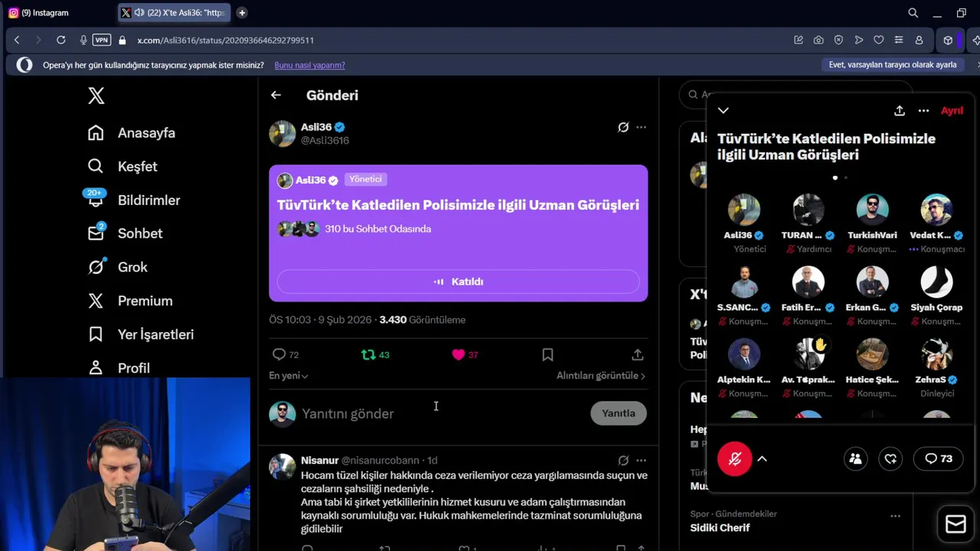Open more options on Nisanur's reply
Screen dimensions: 980x551
(641, 460)
